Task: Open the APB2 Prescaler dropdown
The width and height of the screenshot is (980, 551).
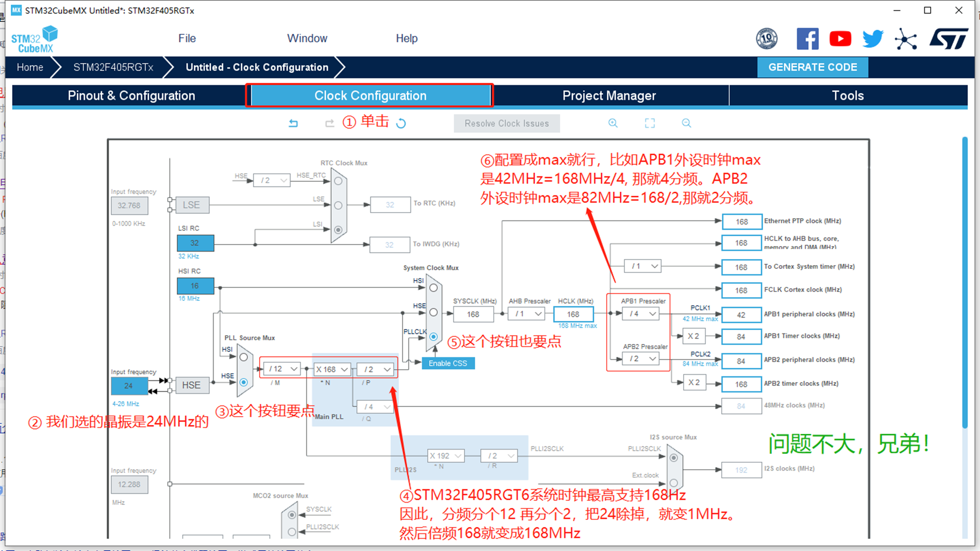Action: [x=641, y=359]
